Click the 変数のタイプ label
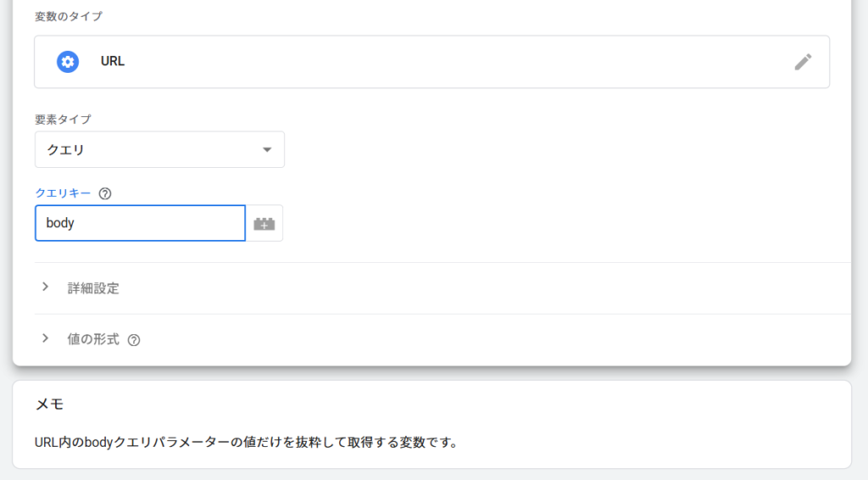This screenshot has height=480, width=868. coord(68,16)
